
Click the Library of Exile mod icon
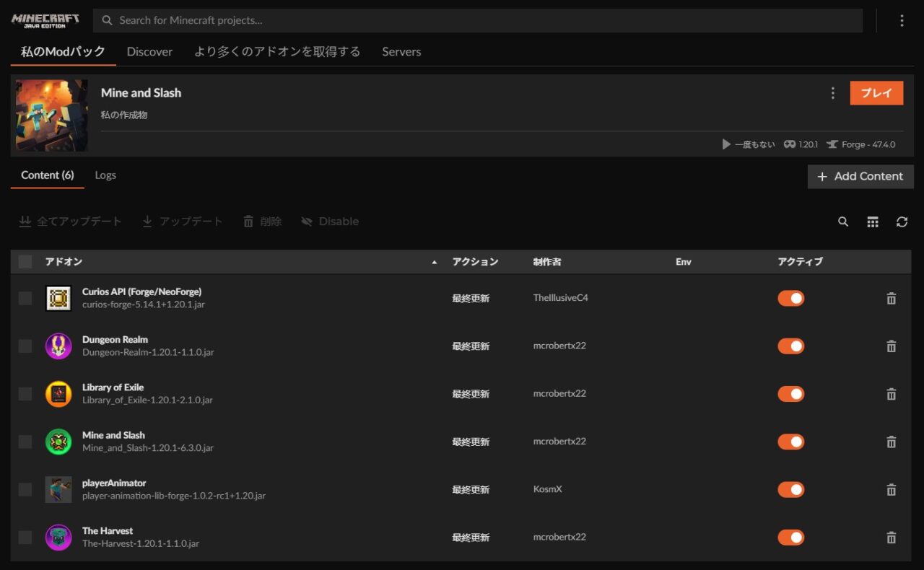point(58,394)
